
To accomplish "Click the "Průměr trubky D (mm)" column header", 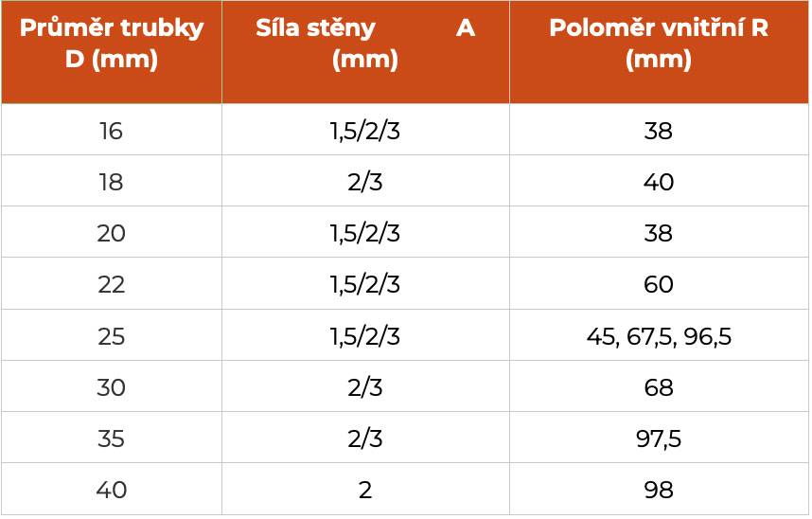I will (112, 45).
